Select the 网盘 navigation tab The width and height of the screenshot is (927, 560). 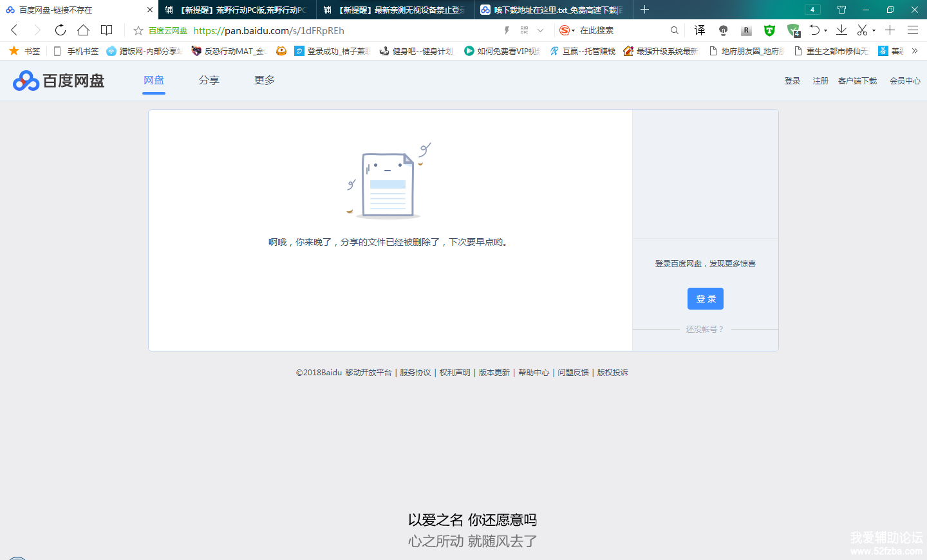point(154,80)
